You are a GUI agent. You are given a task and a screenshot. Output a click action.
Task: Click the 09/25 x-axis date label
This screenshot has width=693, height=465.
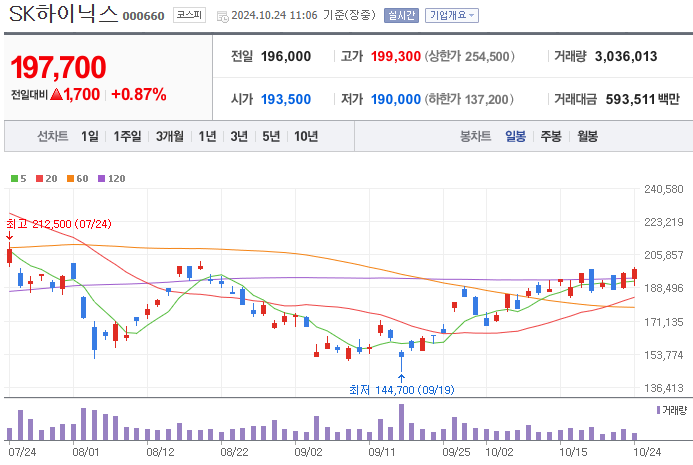click(456, 452)
